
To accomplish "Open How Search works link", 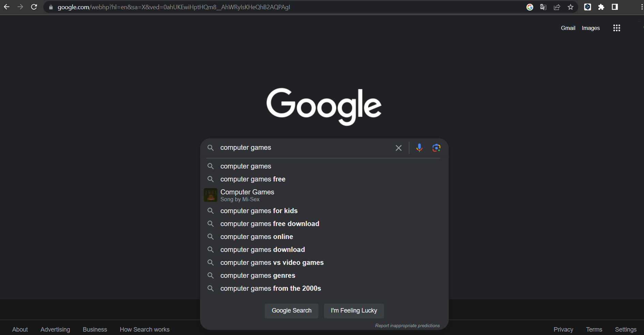I will (x=144, y=330).
